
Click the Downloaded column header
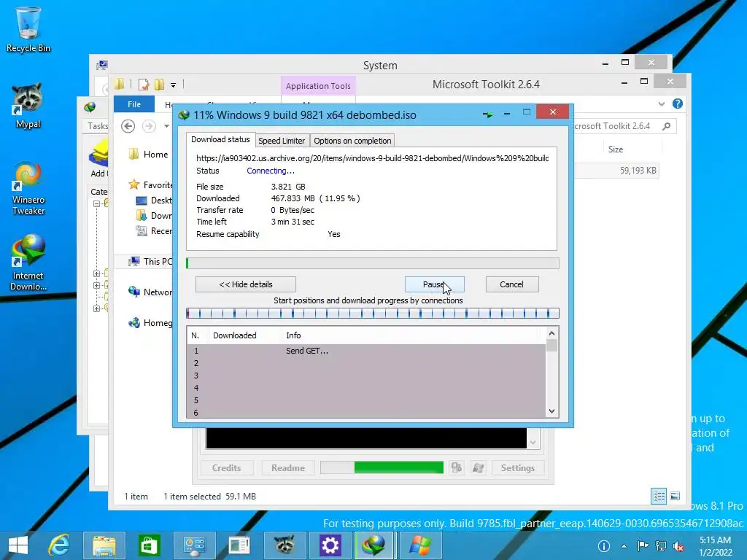234,335
